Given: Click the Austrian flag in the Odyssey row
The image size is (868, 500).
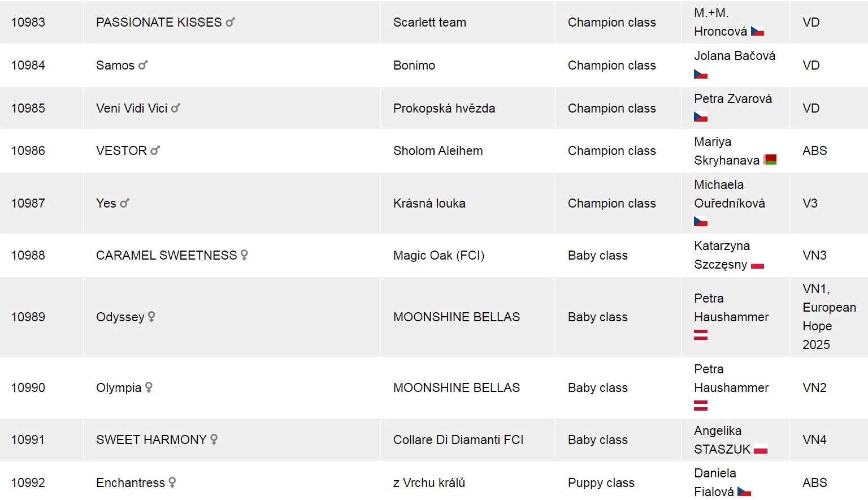Looking at the screenshot, I should 701,335.
